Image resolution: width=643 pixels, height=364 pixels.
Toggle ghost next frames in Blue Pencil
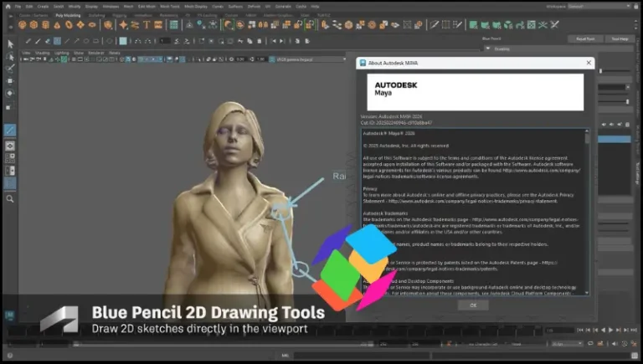click(x=147, y=41)
